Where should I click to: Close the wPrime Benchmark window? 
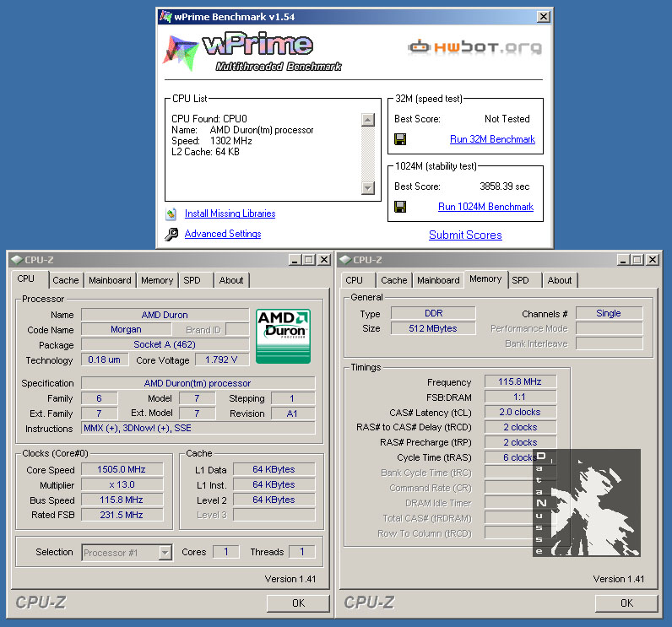pos(544,17)
